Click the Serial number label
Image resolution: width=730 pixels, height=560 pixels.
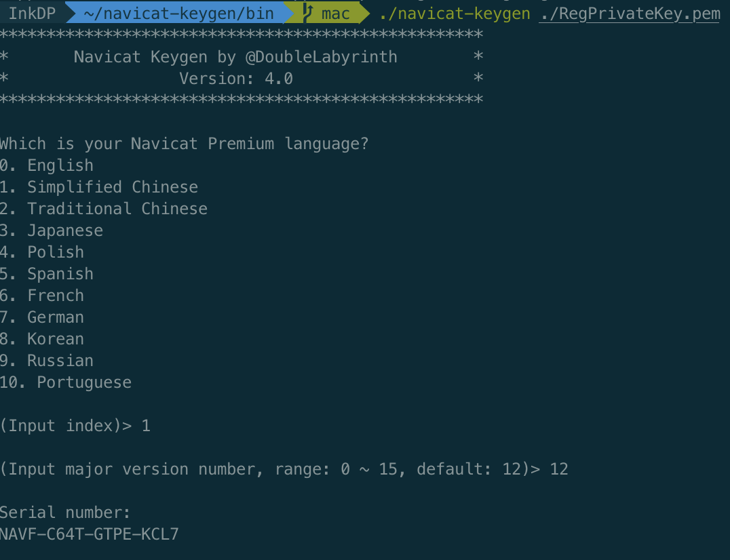65,513
